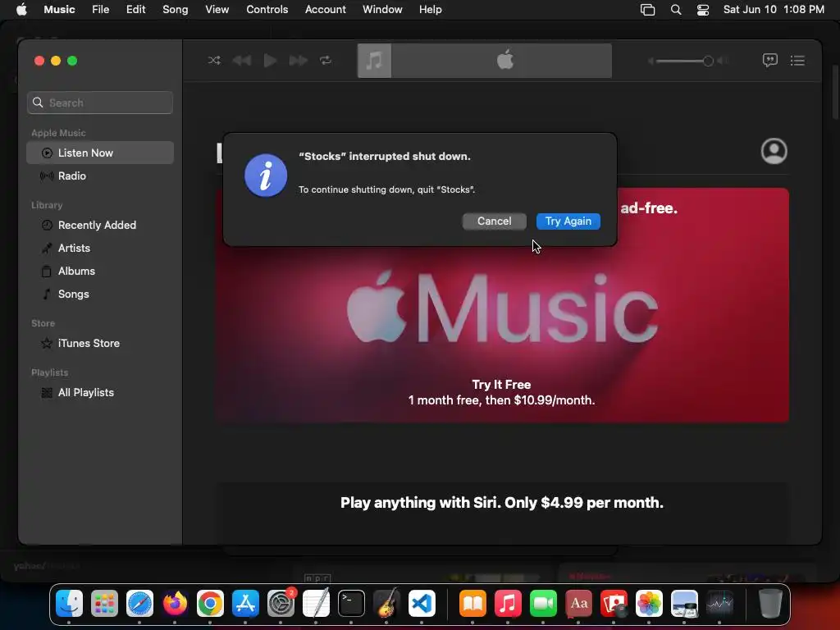Open the Controls menu
840x630 pixels.
(x=267, y=10)
